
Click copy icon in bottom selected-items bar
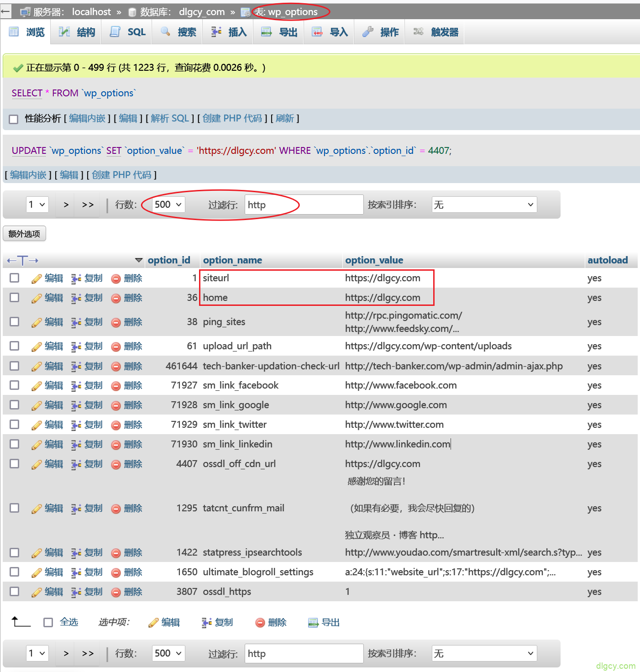[x=207, y=623]
